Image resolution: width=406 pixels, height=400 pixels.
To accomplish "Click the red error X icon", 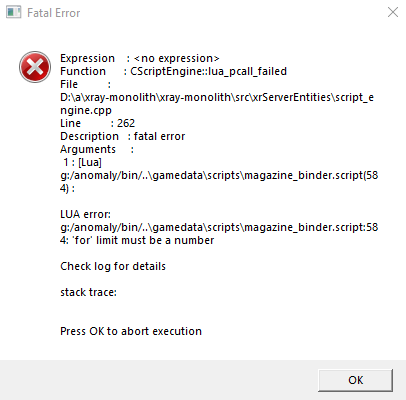I will pos(35,67).
